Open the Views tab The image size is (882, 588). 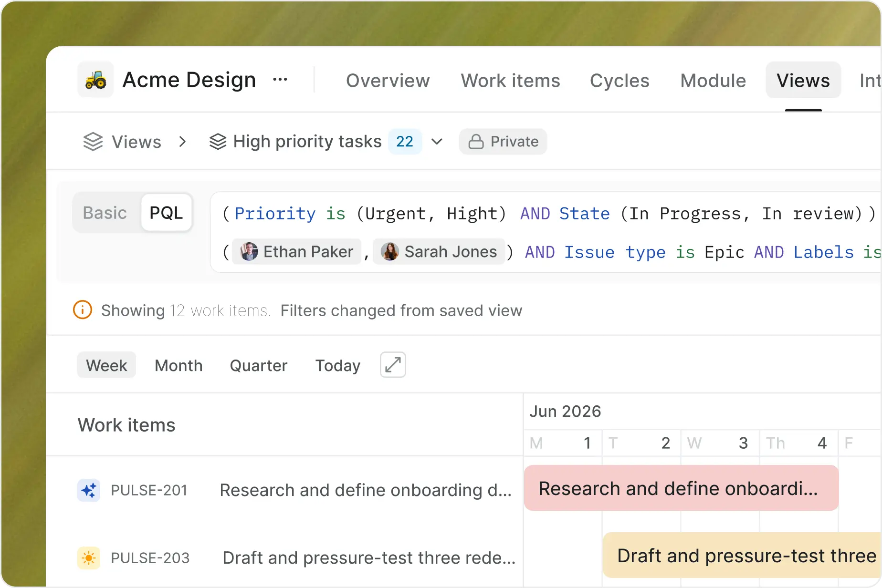coord(803,80)
